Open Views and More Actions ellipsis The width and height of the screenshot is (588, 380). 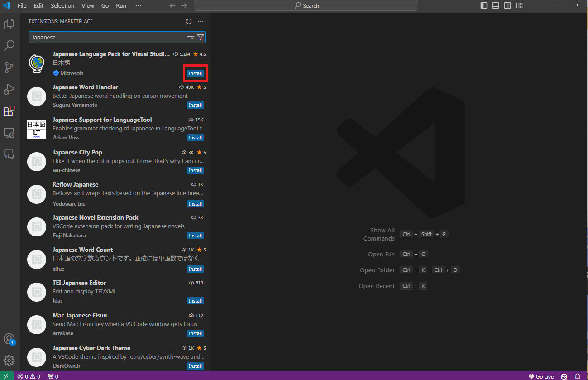pyautogui.click(x=201, y=21)
